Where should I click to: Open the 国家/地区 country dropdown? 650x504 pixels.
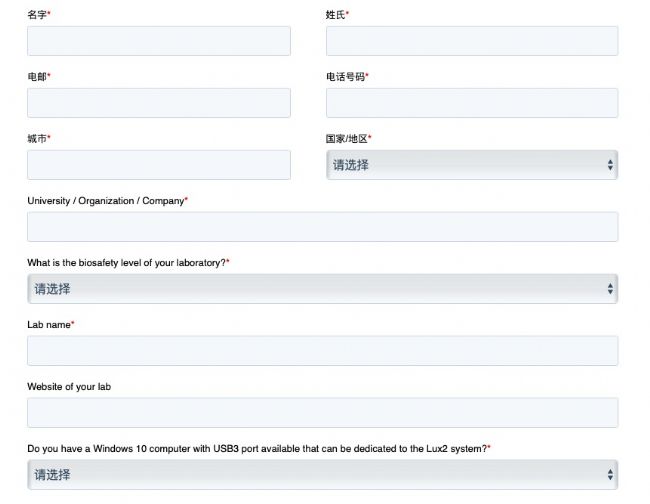coord(472,165)
